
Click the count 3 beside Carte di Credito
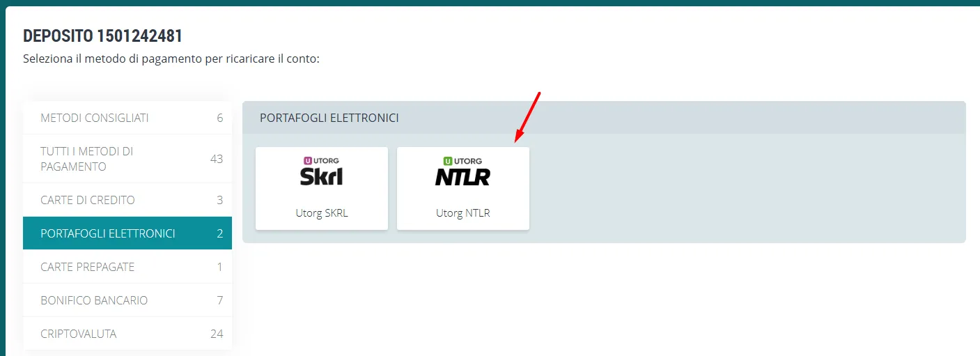219,200
